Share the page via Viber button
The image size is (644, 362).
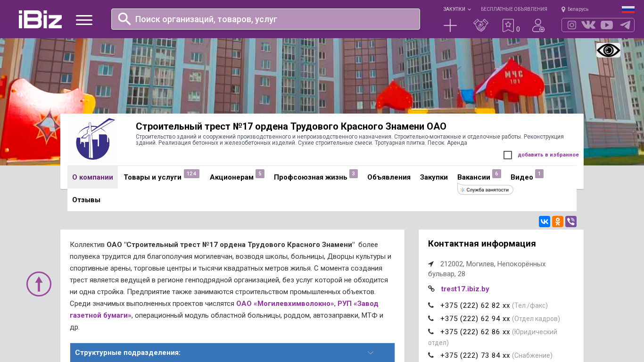pos(571,222)
